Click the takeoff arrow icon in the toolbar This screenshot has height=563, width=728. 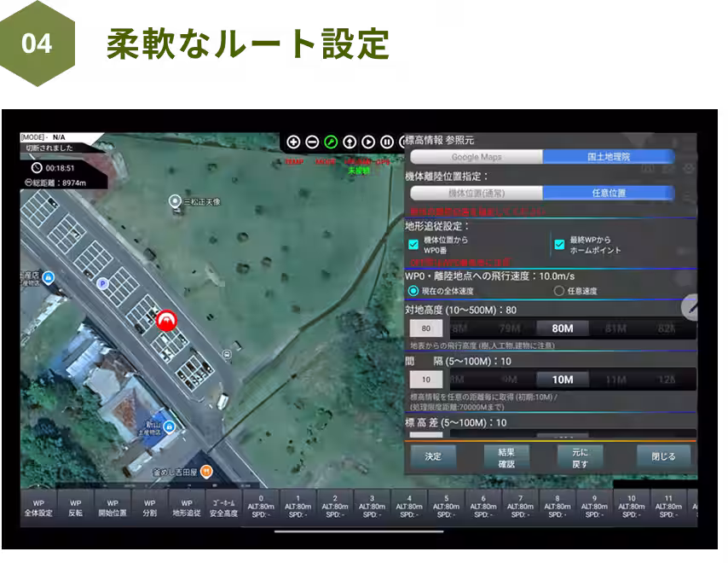349,142
